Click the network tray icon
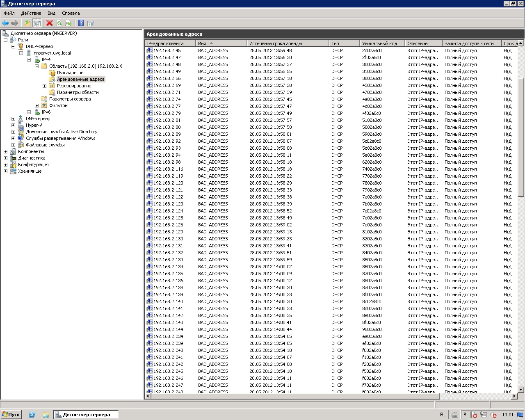Image resolution: width=525 pixels, height=420 pixels. (x=484, y=415)
